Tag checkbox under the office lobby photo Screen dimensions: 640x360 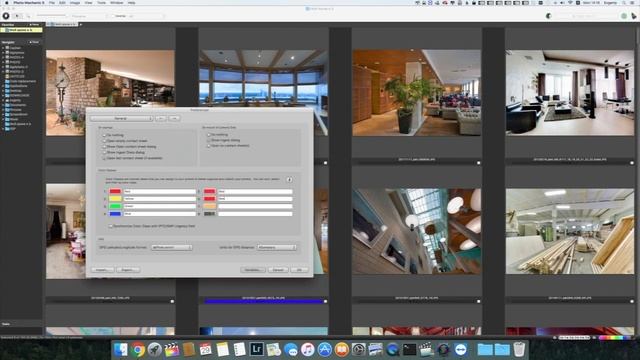click(x=478, y=163)
